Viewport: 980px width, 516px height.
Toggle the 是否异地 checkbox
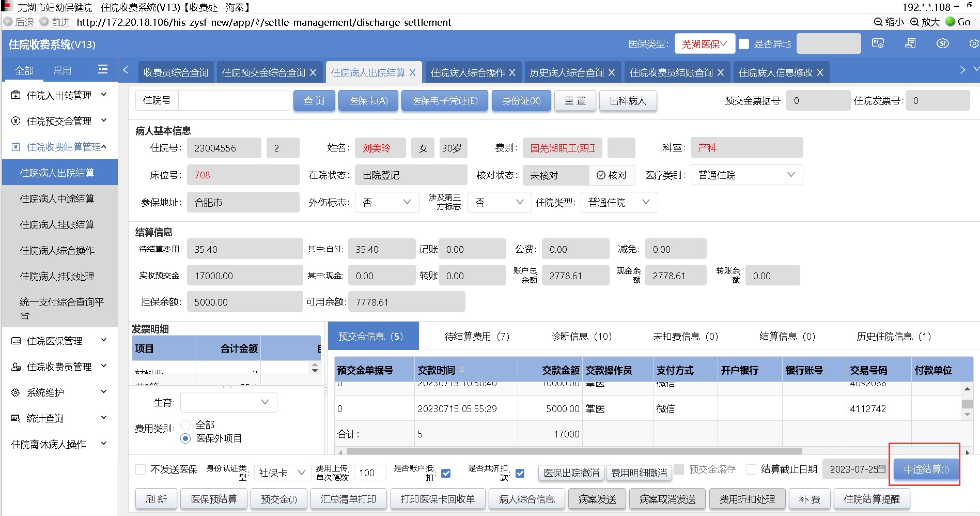coord(744,44)
